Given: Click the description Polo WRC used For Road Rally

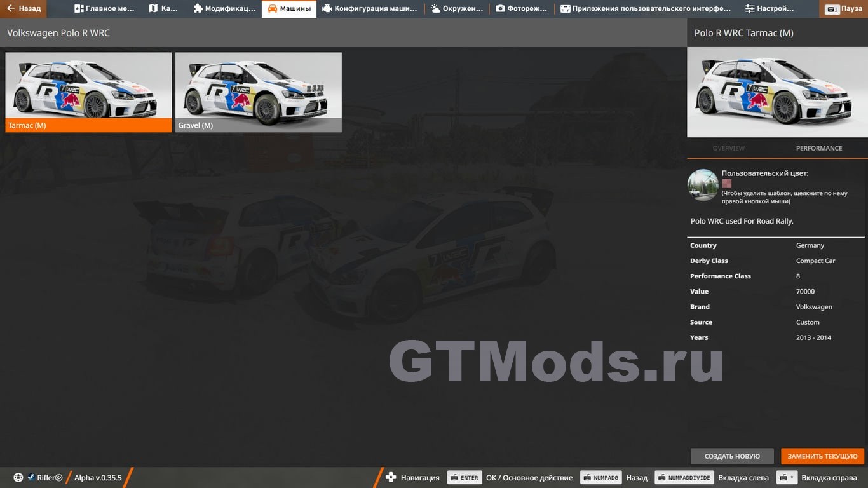Looking at the screenshot, I should (x=742, y=221).
